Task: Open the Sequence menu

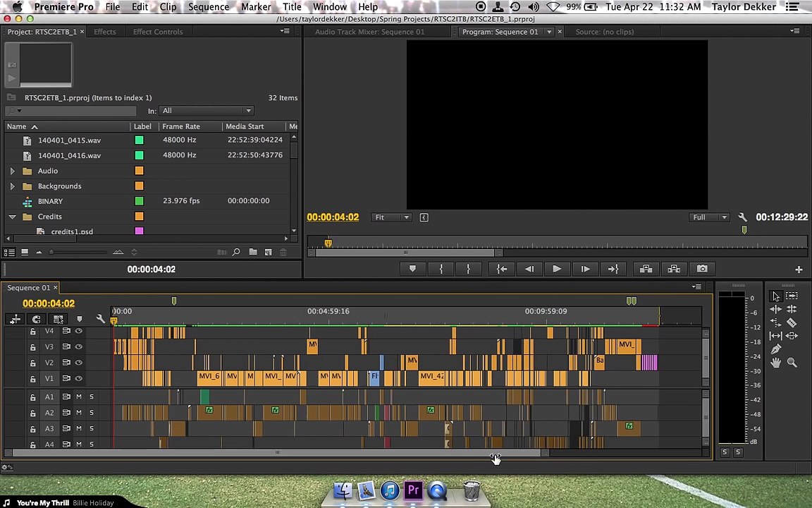Action: click(208, 7)
